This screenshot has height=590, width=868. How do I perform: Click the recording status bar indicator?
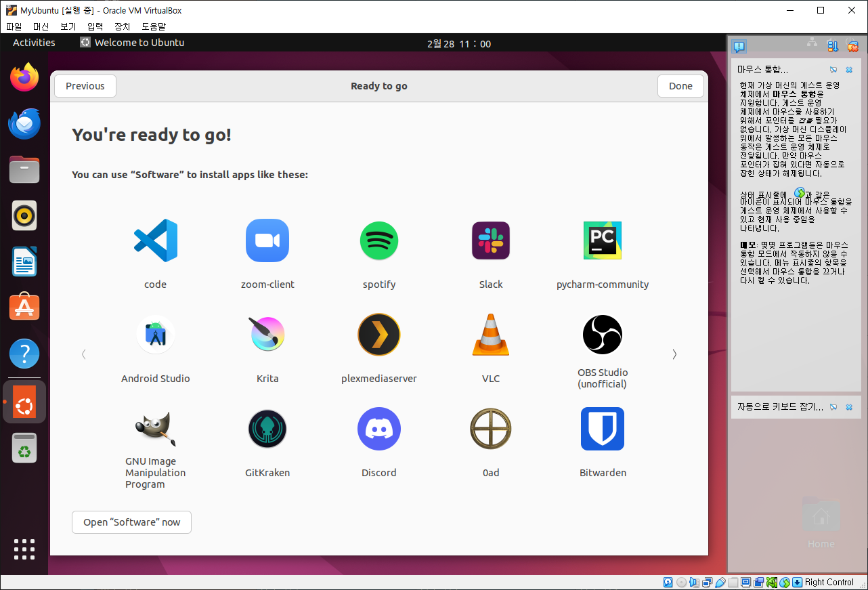[x=759, y=582]
